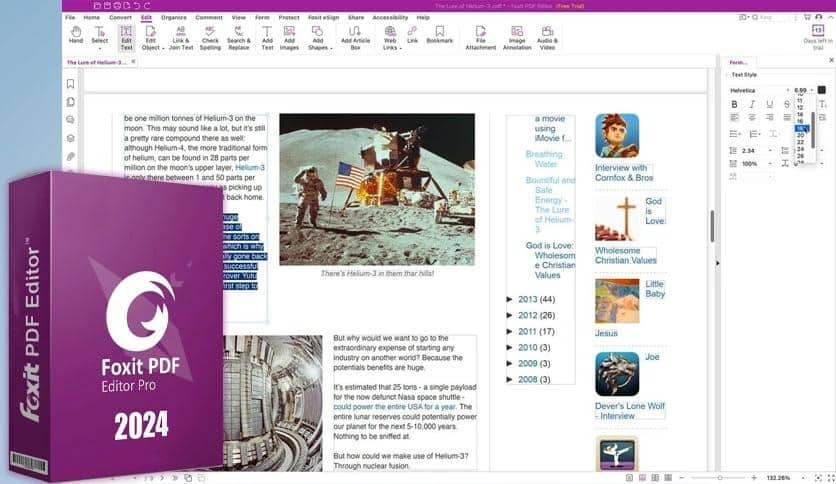Image resolution: width=836 pixels, height=484 pixels.
Task: Open the text color swatch
Action: [822, 90]
